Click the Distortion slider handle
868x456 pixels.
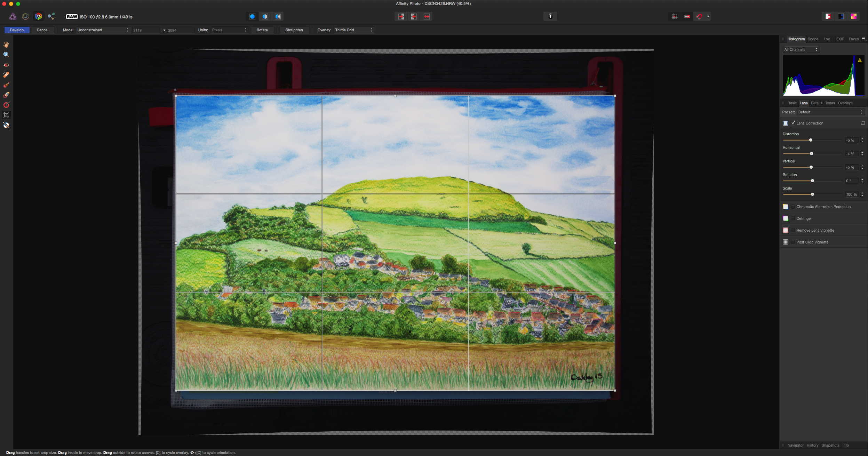click(x=811, y=140)
